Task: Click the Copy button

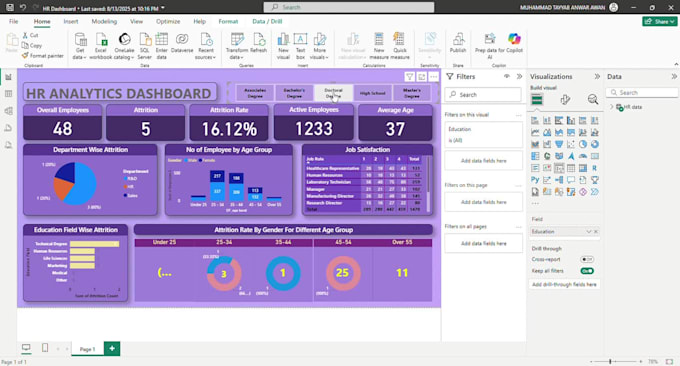Action: [32, 45]
